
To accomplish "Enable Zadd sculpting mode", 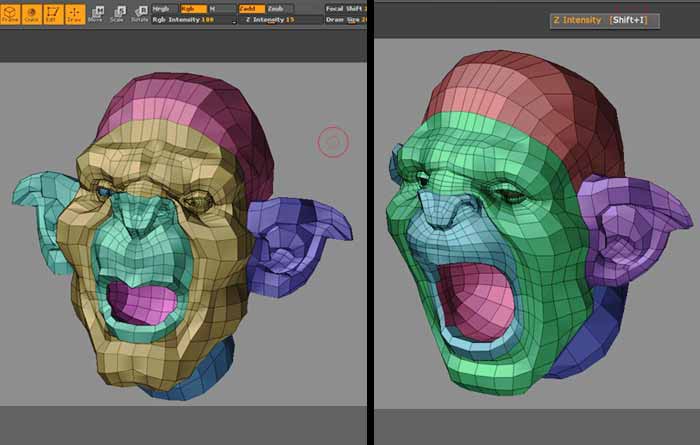I will tap(250, 8).
